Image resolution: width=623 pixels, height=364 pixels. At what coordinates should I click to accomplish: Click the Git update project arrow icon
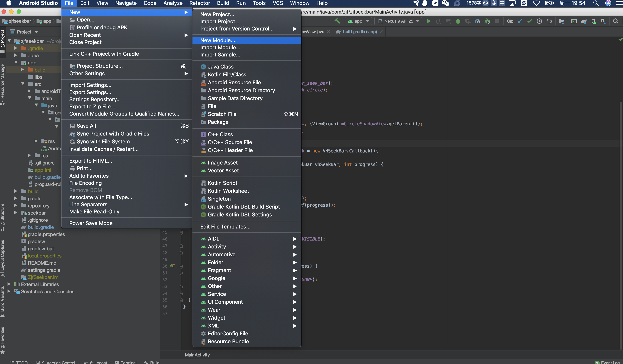[520, 21]
